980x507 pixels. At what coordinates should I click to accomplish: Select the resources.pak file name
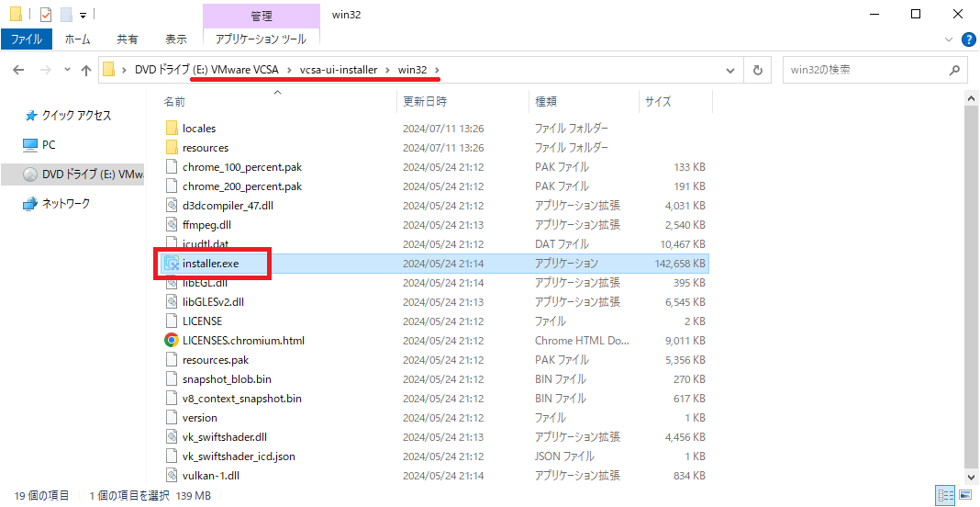click(x=216, y=360)
